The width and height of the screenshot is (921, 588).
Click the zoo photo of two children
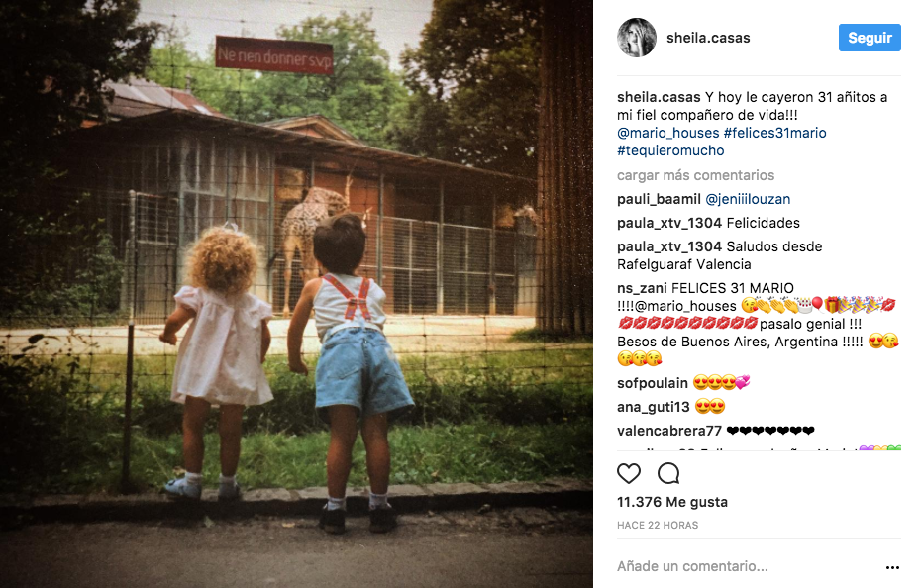(296, 294)
